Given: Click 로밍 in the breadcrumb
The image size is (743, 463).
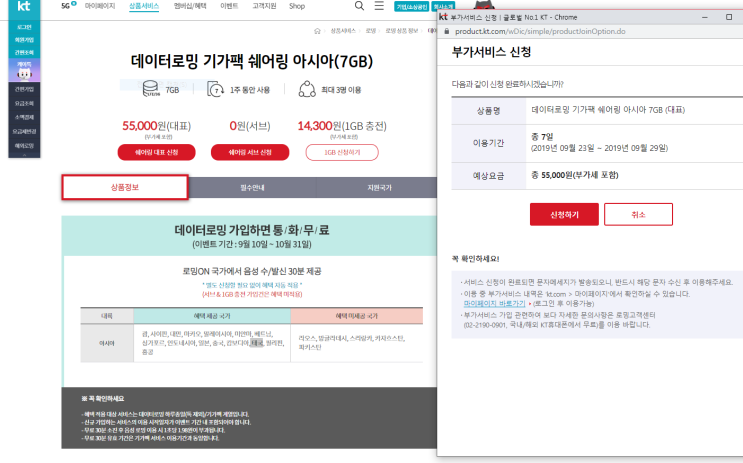Looking at the screenshot, I should (x=371, y=31).
